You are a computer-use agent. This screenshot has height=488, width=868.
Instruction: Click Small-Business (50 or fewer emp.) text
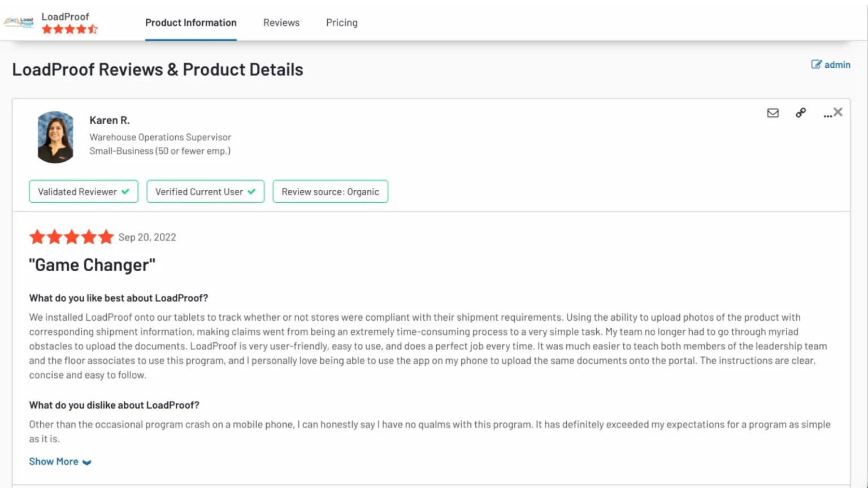160,151
